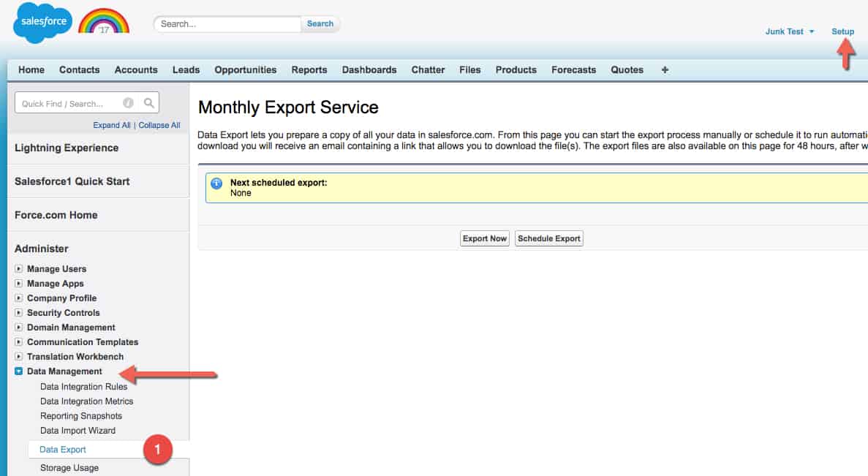
Task: Click the Expand All link
Action: pos(112,125)
